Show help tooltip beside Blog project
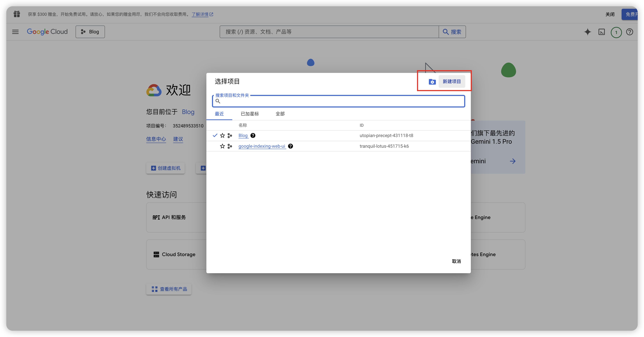The height and width of the screenshot is (337, 644). coord(253,136)
